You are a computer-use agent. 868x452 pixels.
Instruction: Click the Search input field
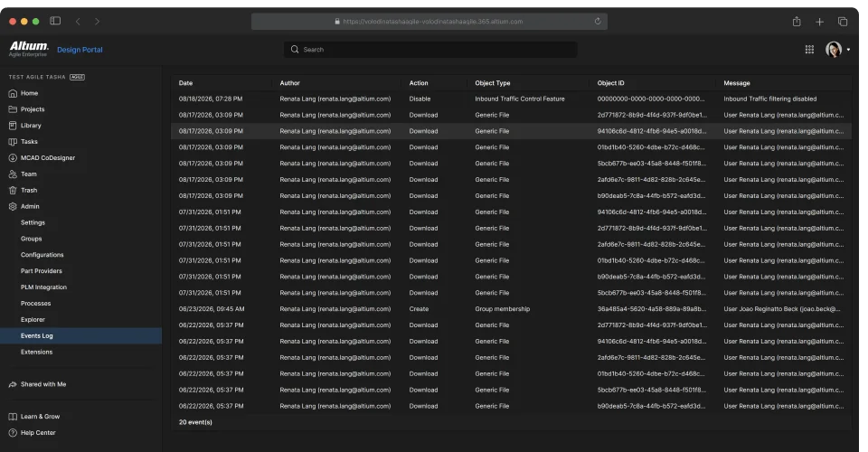click(x=430, y=49)
